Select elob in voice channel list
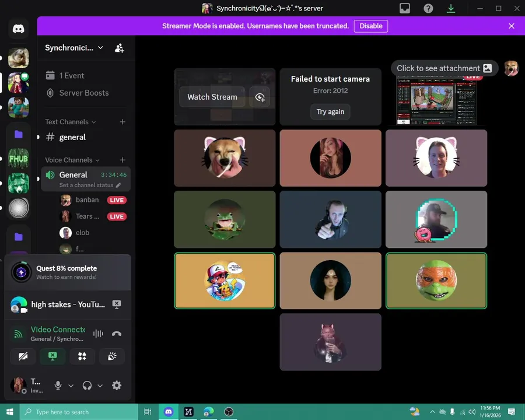This screenshot has height=420, width=525. click(x=93, y=232)
